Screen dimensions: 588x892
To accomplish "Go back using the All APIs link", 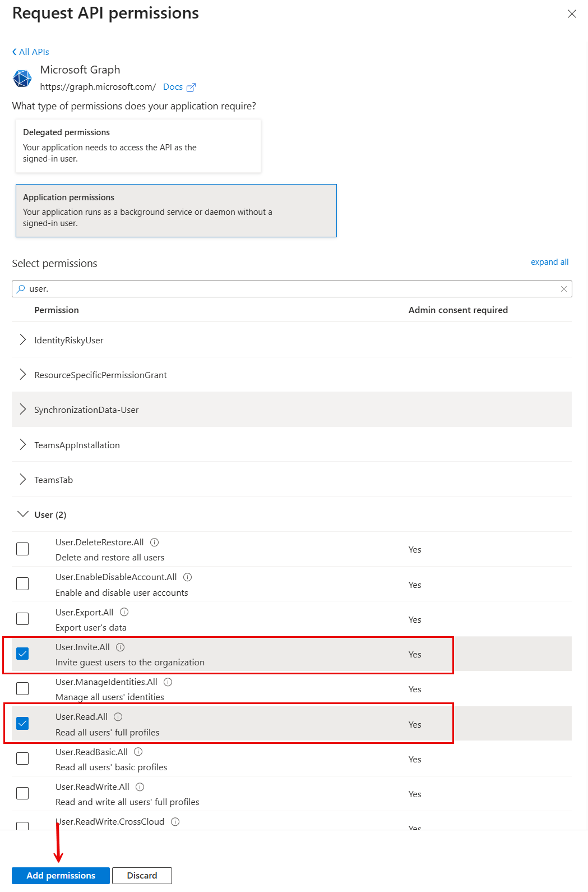I will tap(30, 52).
